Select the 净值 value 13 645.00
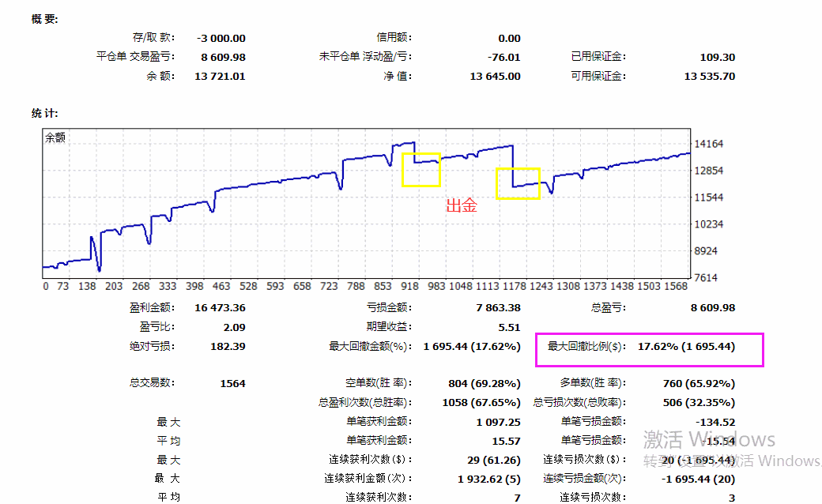The width and height of the screenshot is (822, 504). click(495, 77)
